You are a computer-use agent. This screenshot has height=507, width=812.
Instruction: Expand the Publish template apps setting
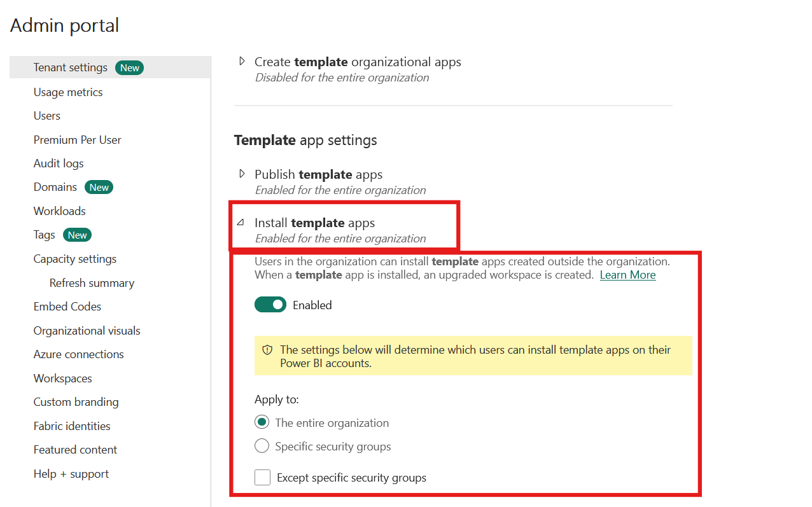(x=242, y=174)
